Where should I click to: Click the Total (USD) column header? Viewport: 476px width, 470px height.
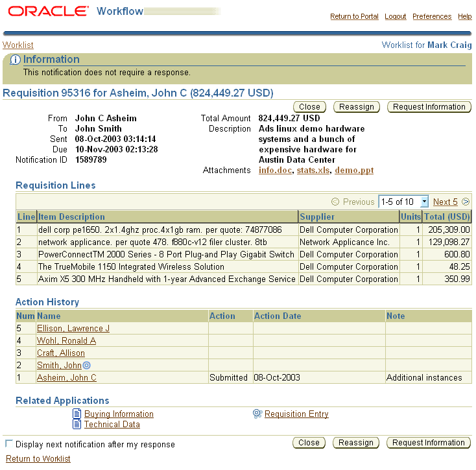(447, 217)
